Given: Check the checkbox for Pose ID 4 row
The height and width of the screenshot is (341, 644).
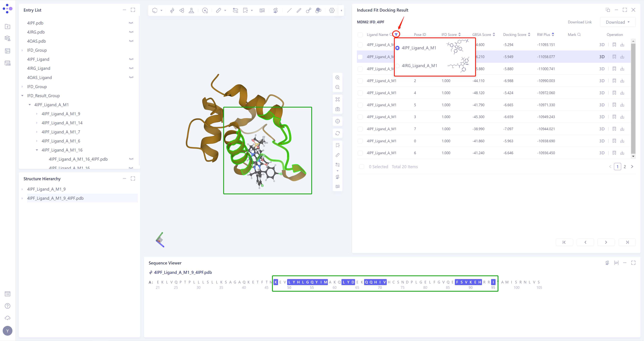Looking at the screenshot, I should [x=360, y=93].
